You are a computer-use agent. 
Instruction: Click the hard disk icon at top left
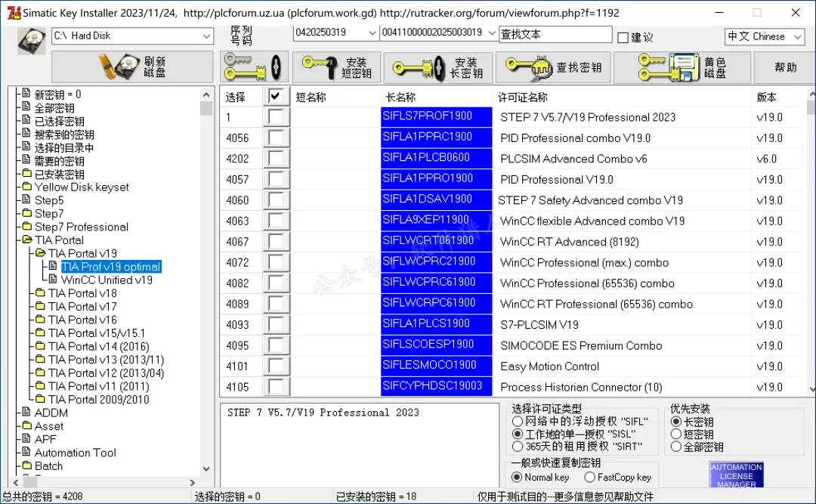(x=31, y=41)
